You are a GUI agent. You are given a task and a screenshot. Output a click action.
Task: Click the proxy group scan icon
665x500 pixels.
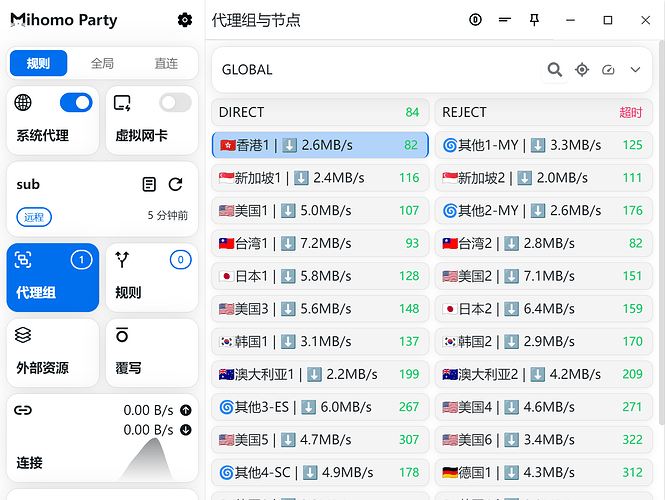pyautogui.click(x=23, y=260)
